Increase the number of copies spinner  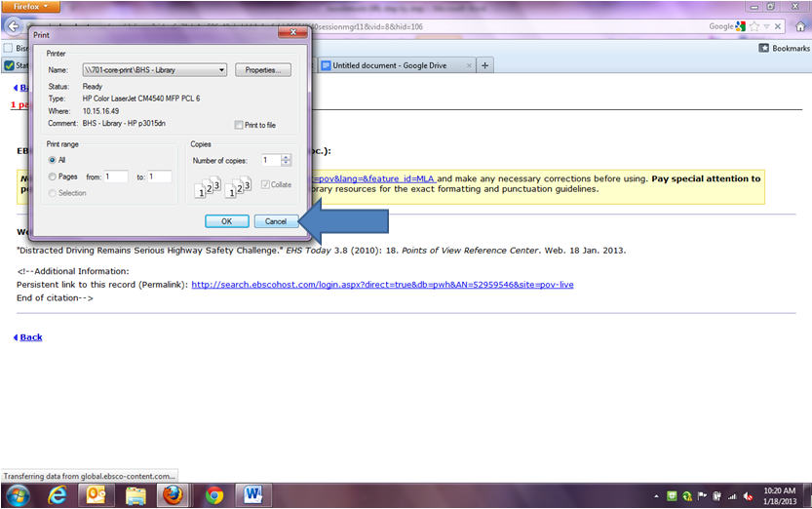[287, 157]
